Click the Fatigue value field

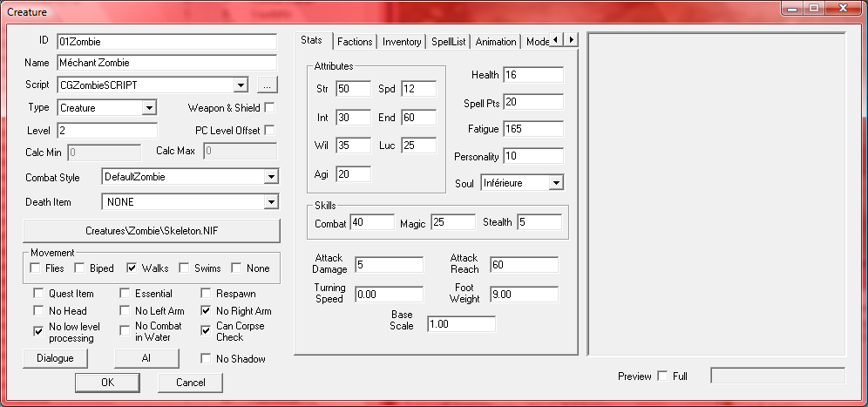pos(533,129)
